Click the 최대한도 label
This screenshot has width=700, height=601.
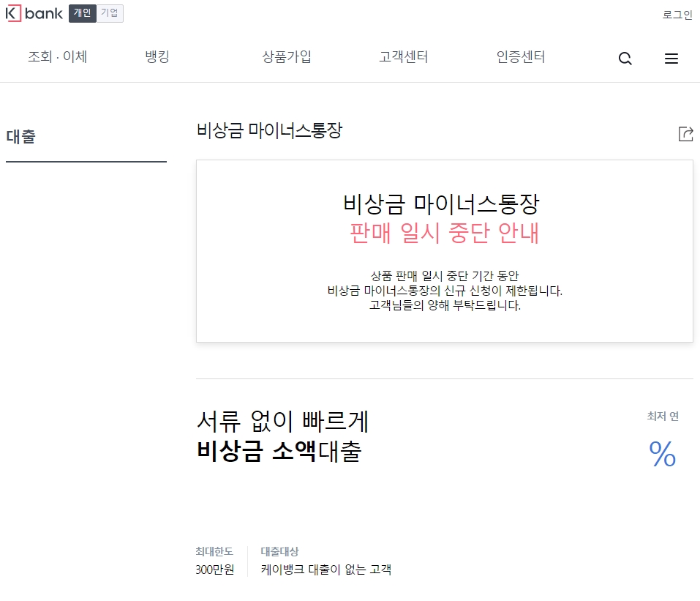coord(214,552)
